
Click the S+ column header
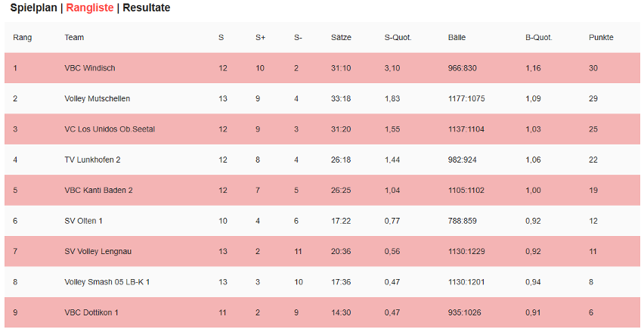coord(260,37)
